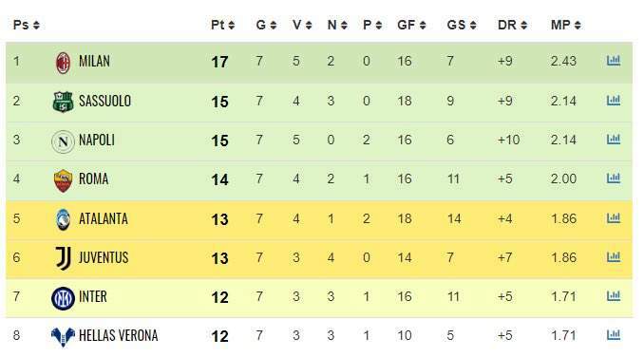Click the Inter club crest
Image resolution: width=644 pixels, height=357 pixels.
click(63, 298)
